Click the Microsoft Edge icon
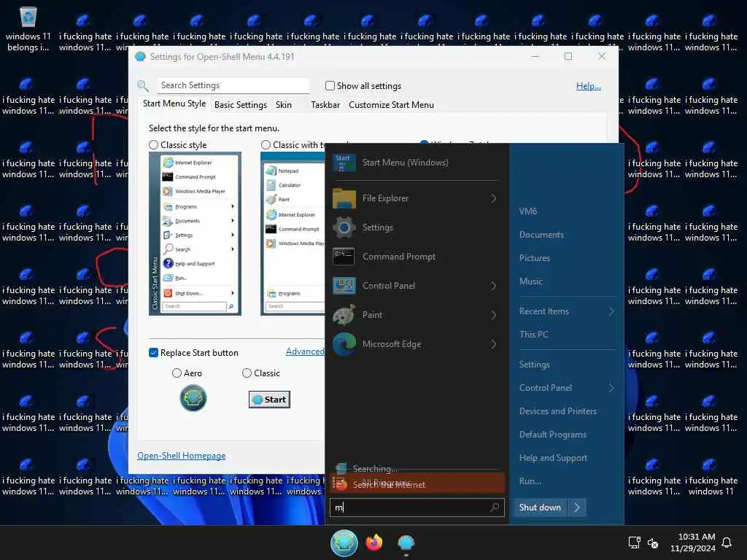This screenshot has width=747, height=560. (x=344, y=344)
